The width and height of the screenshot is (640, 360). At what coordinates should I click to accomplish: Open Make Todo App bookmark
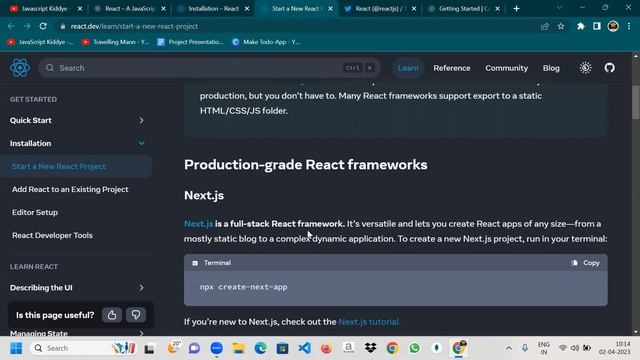[266, 42]
